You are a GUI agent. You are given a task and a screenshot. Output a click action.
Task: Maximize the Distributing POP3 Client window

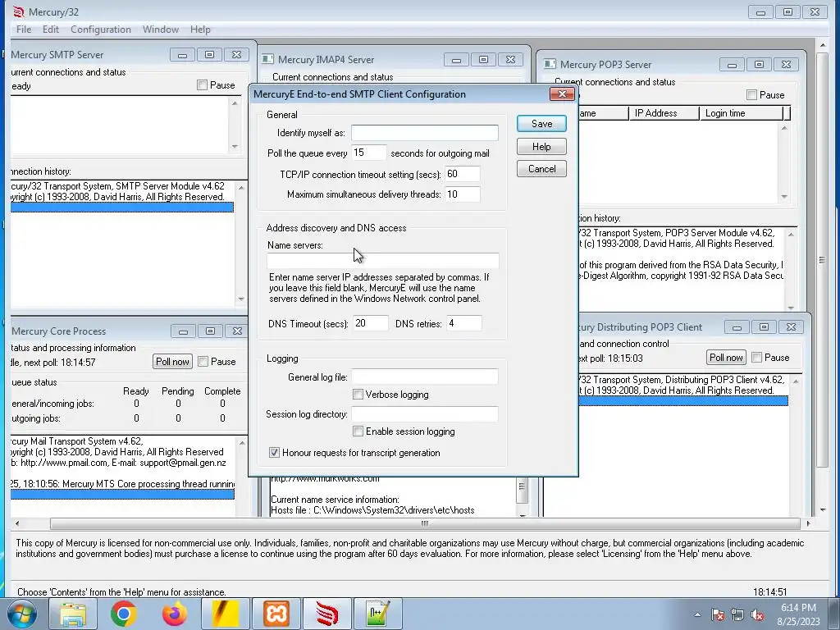pos(764,326)
